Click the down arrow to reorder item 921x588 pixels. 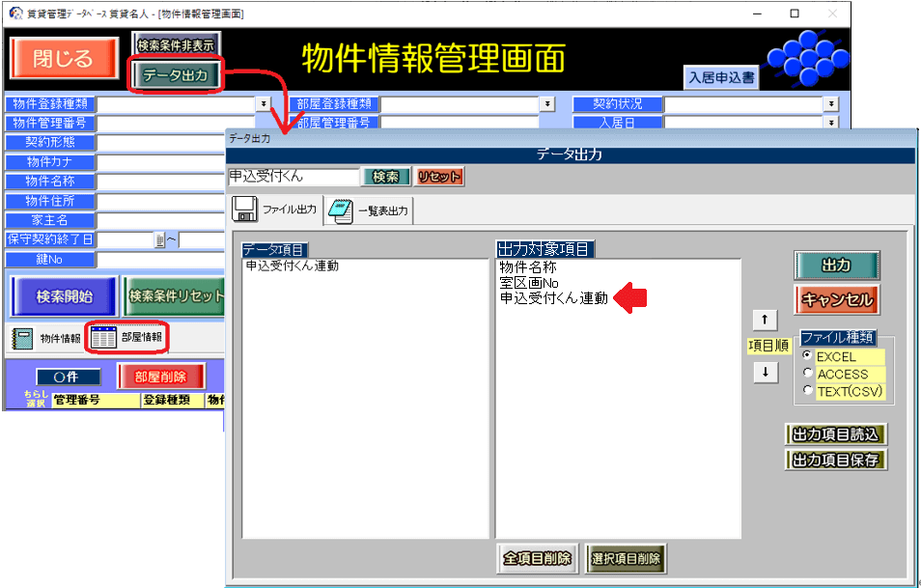765,373
